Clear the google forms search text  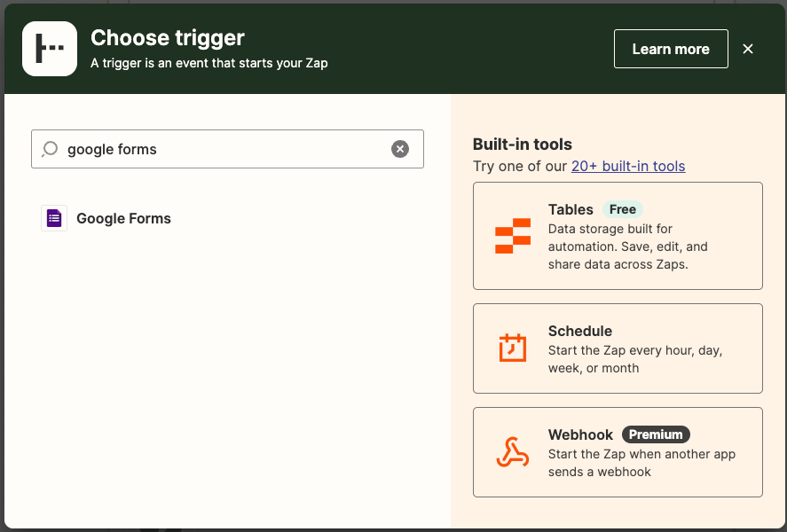pos(400,149)
